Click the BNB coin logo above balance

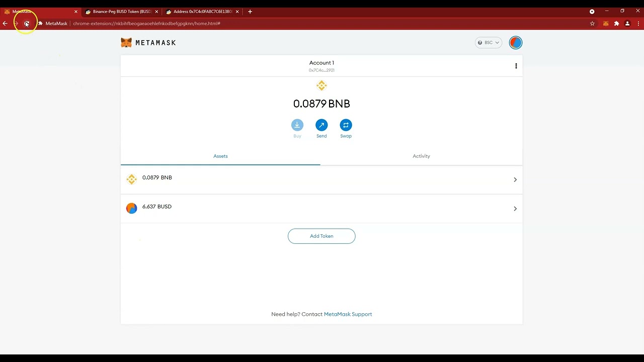321,85
